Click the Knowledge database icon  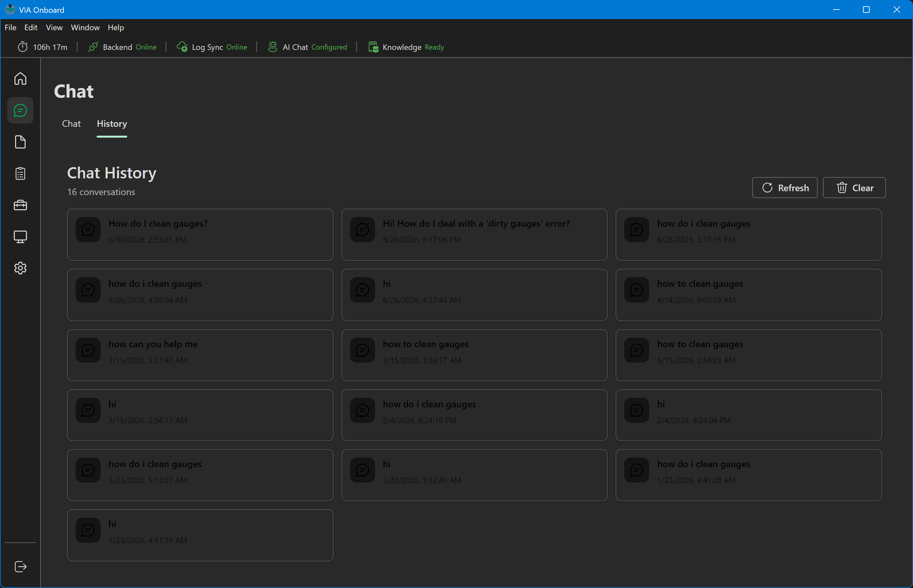tap(373, 47)
